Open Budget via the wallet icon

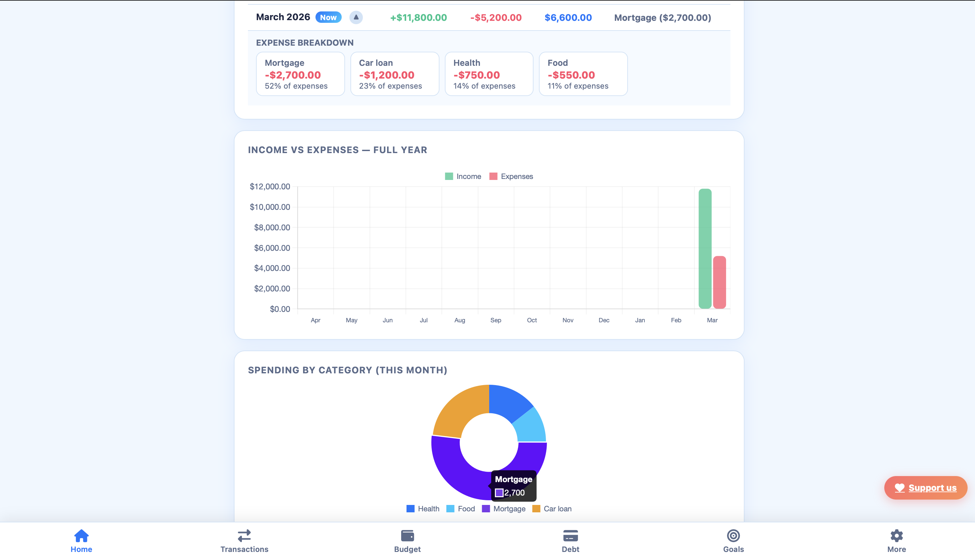click(x=407, y=535)
